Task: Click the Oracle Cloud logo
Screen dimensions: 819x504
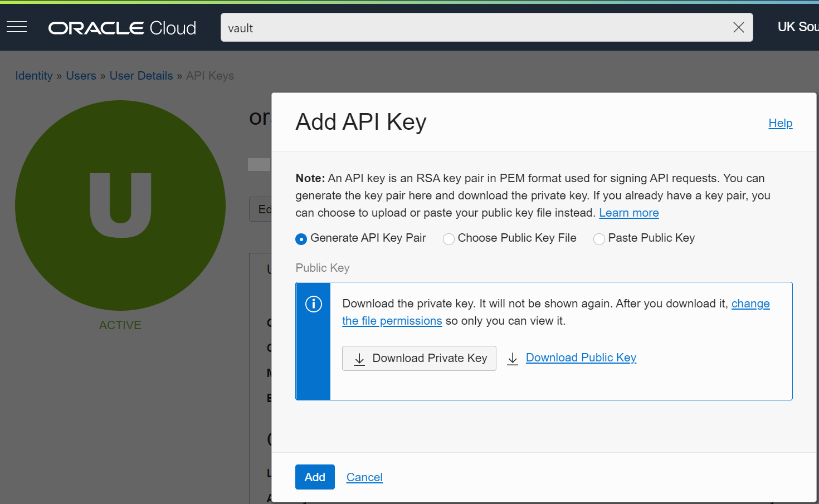Action: click(x=121, y=27)
